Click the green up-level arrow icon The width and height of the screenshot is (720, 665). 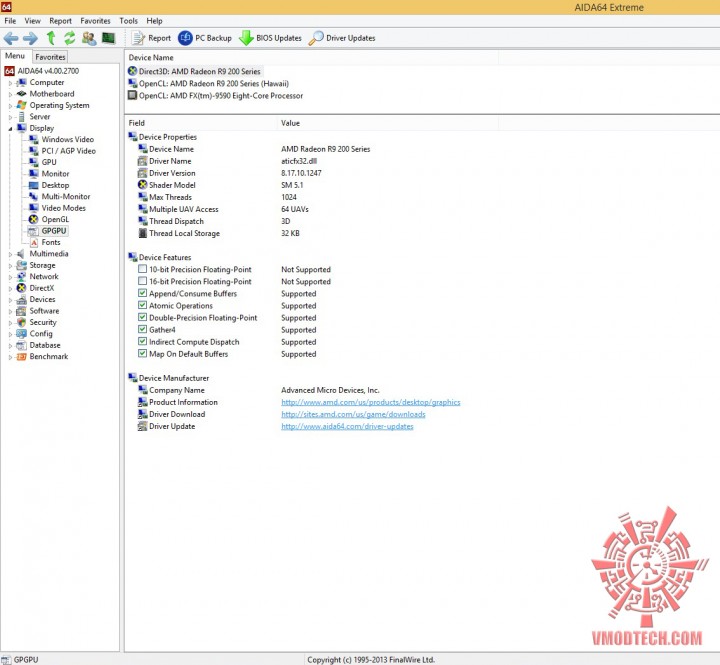pyautogui.click(x=51, y=38)
